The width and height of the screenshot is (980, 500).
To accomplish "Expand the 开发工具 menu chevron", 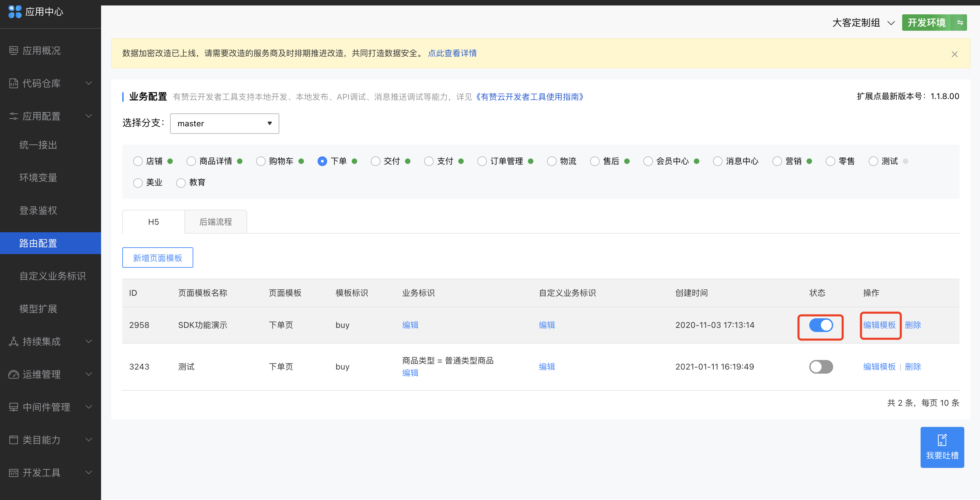I will [89, 473].
